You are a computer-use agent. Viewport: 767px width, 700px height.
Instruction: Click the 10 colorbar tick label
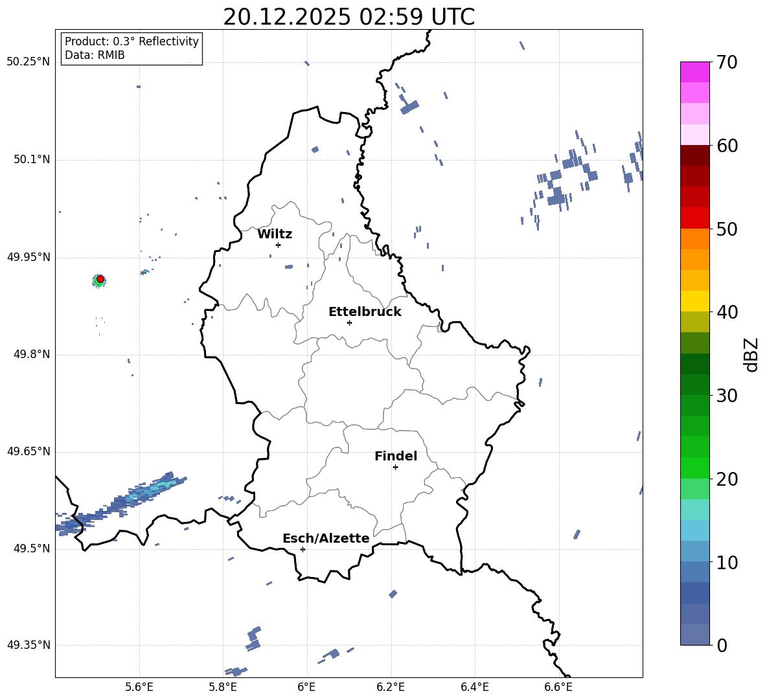726,563
